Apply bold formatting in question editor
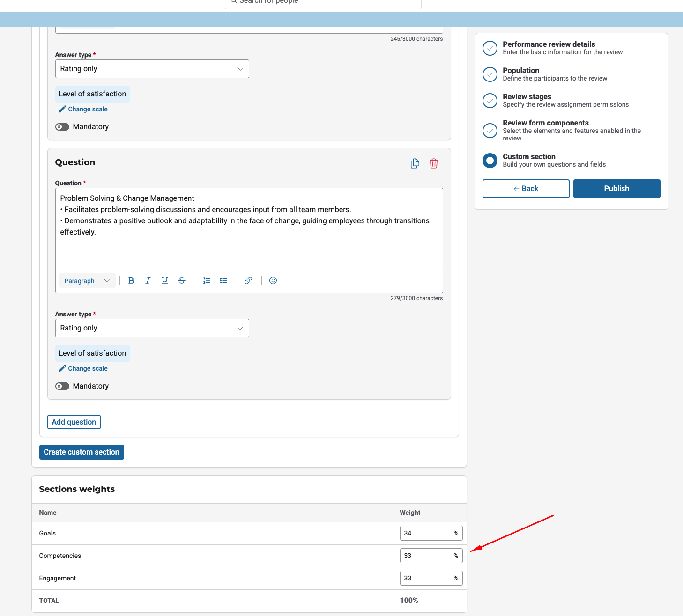The width and height of the screenshot is (683, 616). (x=131, y=280)
